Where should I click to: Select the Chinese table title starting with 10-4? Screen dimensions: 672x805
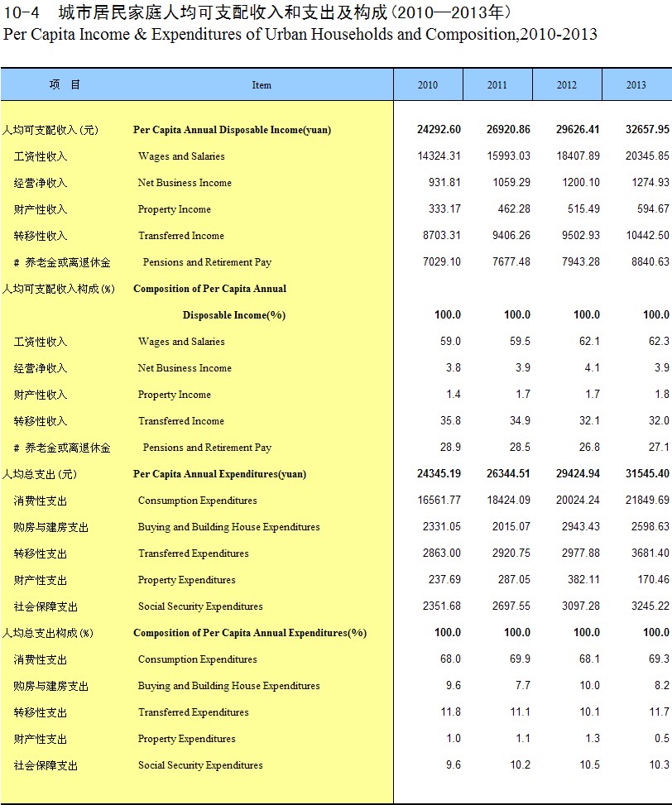coord(257,12)
